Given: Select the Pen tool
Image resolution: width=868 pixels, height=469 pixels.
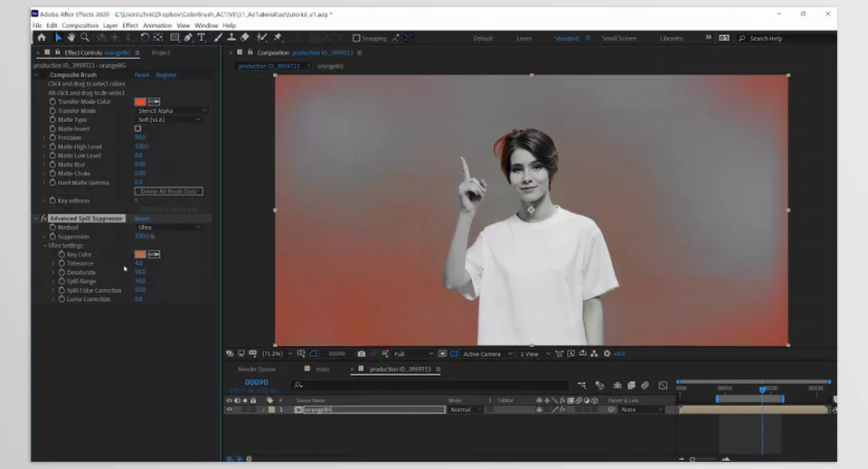Looking at the screenshot, I should (x=188, y=38).
